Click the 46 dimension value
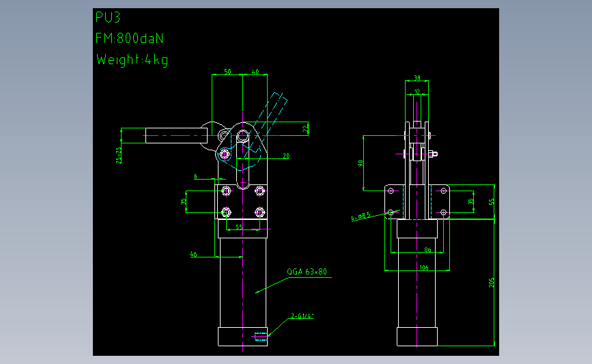Screen dimensions: 592x364 [x=193, y=254]
